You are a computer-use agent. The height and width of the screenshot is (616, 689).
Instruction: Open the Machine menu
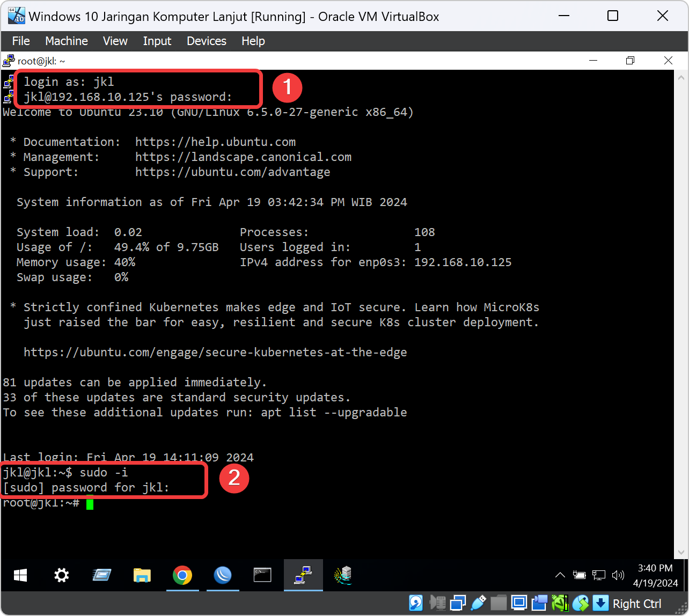pos(67,41)
